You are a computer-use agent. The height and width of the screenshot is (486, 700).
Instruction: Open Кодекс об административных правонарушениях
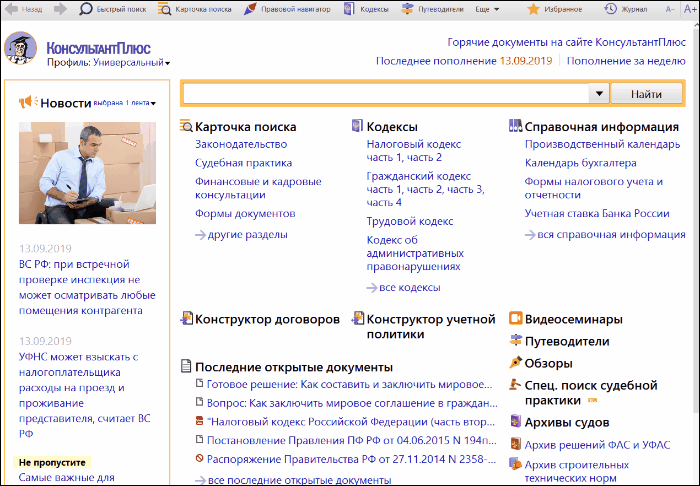(x=415, y=253)
